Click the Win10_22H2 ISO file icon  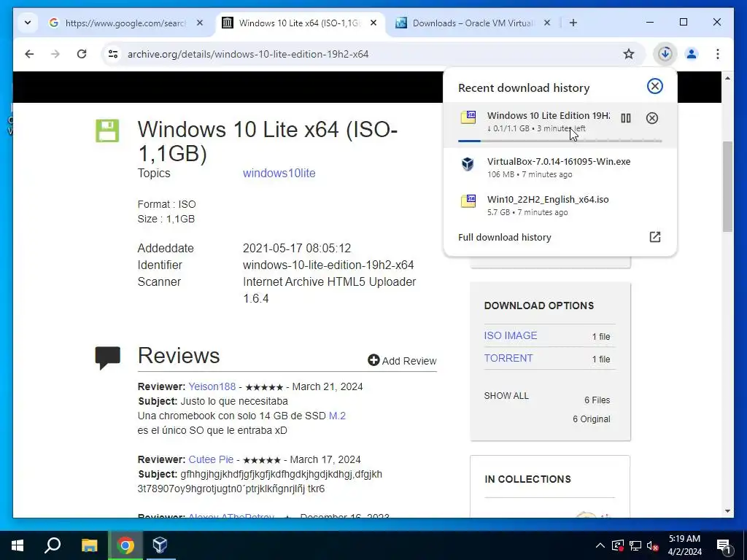click(468, 201)
